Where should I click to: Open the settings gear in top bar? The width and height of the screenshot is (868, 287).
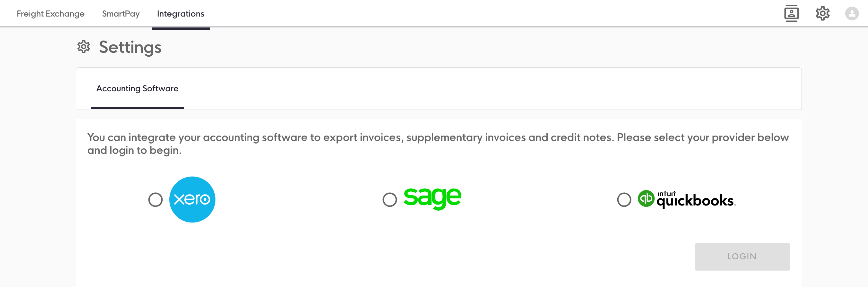point(822,13)
